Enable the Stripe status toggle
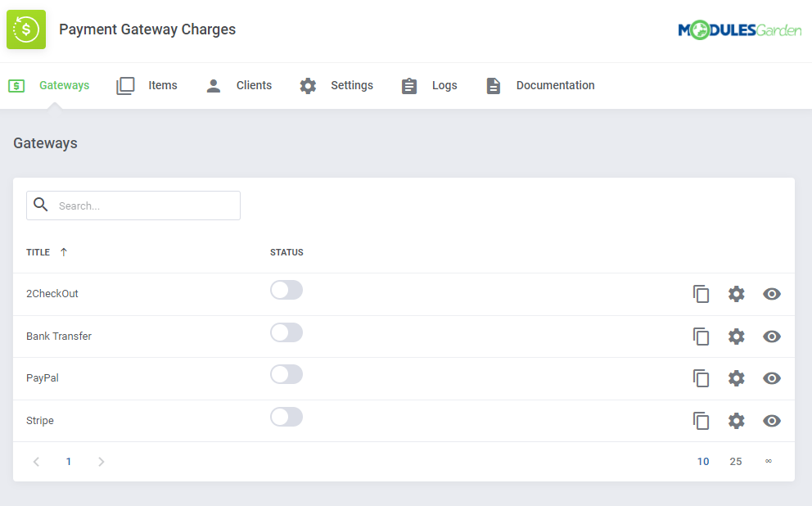The width and height of the screenshot is (812, 506). [286, 417]
